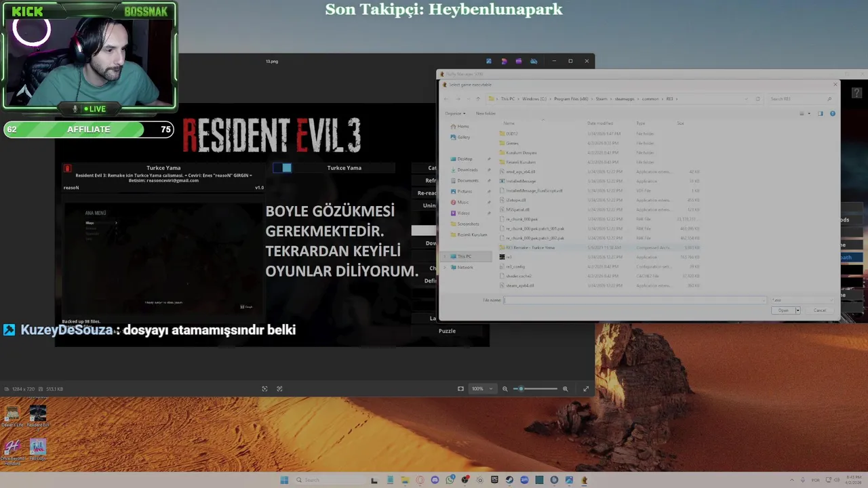
Task: Toggle the preview pane icon
Action: (820, 113)
